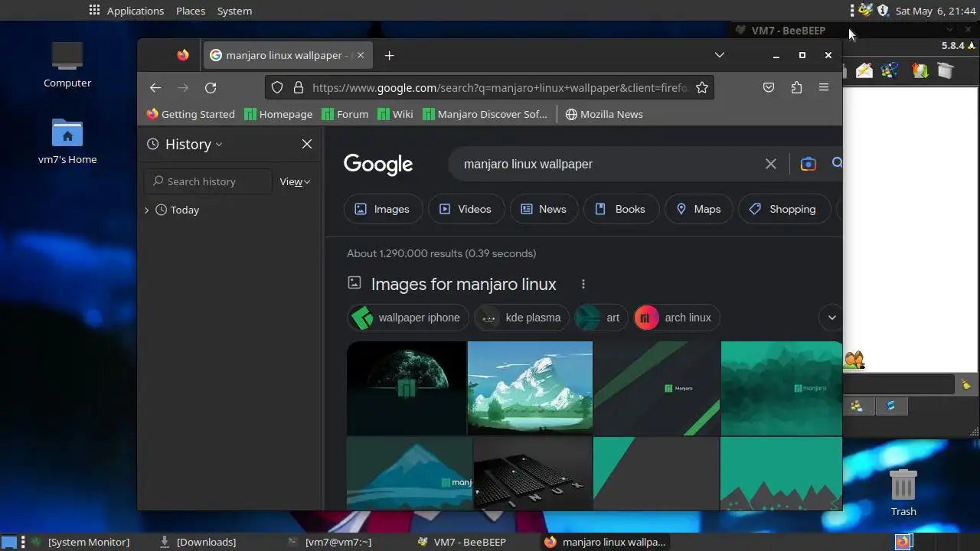980x551 pixels.
Task: Open Getting Started bookmark
Action: coord(191,114)
